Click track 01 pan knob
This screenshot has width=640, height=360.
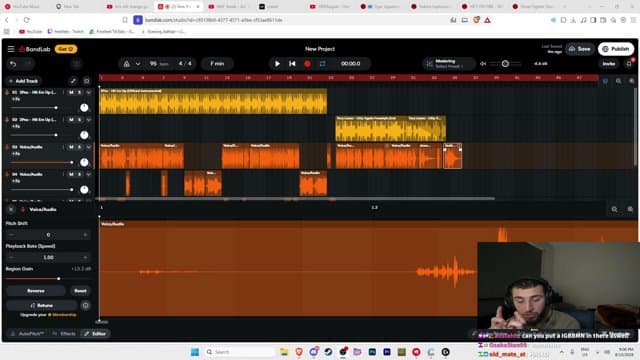coord(84,108)
